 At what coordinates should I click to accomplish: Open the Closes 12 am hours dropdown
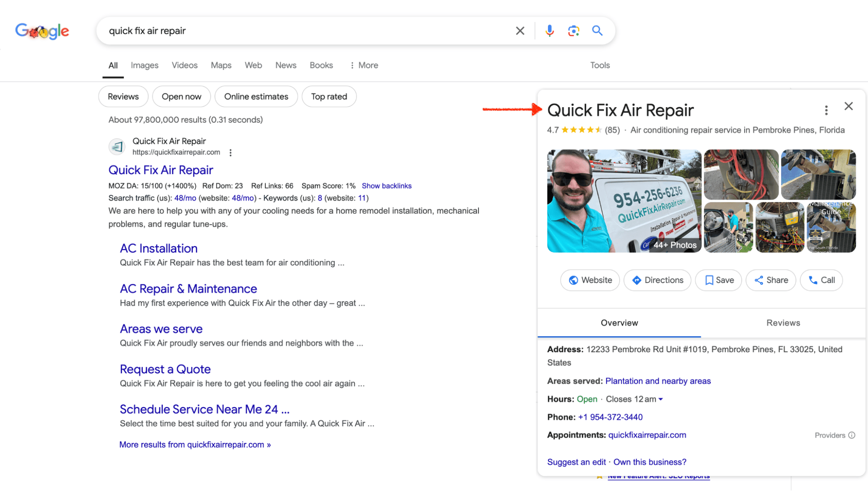pos(634,399)
